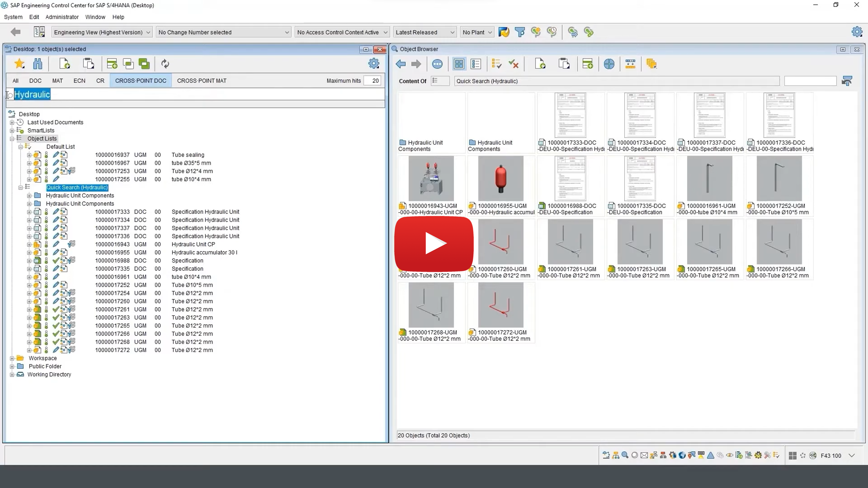
Task: Click the yellow star favorites icon
Action: pos(20,64)
